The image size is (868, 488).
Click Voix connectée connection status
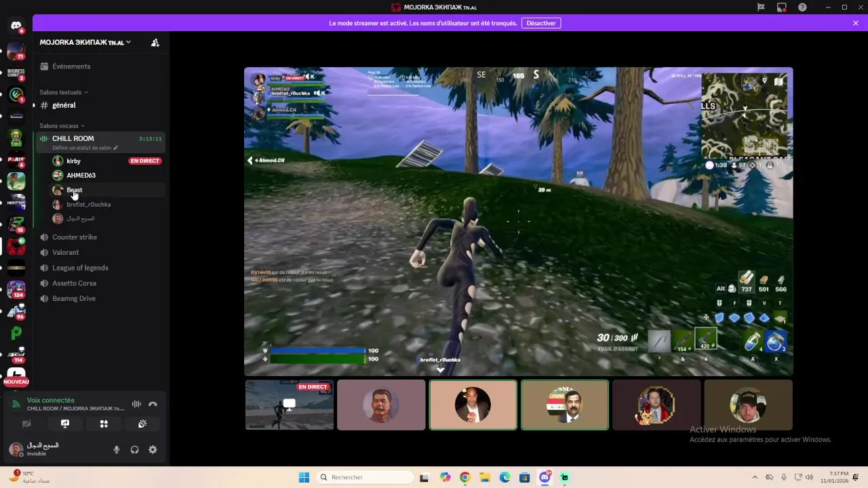click(x=51, y=400)
